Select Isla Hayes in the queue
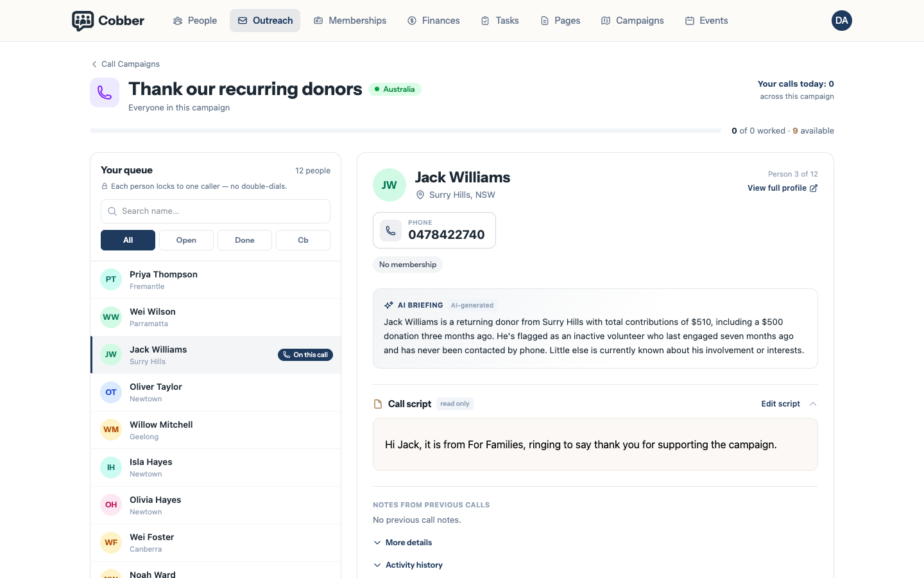The image size is (924, 578). click(x=216, y=468)
